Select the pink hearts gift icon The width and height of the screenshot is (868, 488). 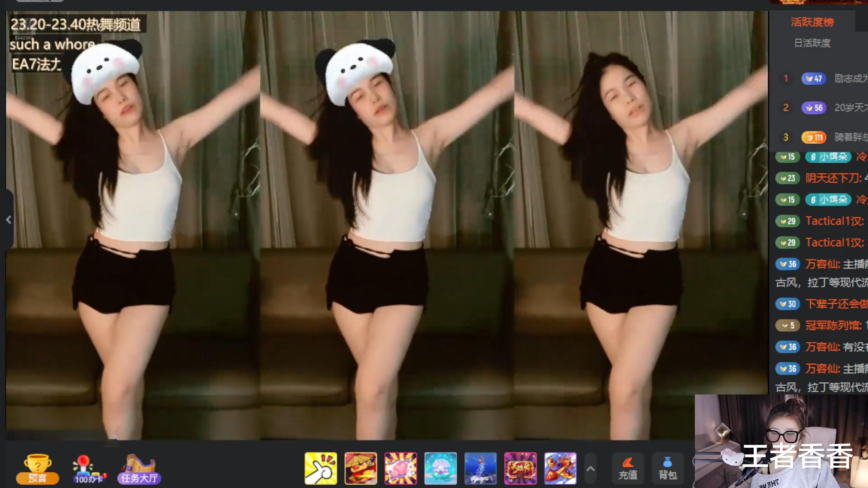point(400,468)
